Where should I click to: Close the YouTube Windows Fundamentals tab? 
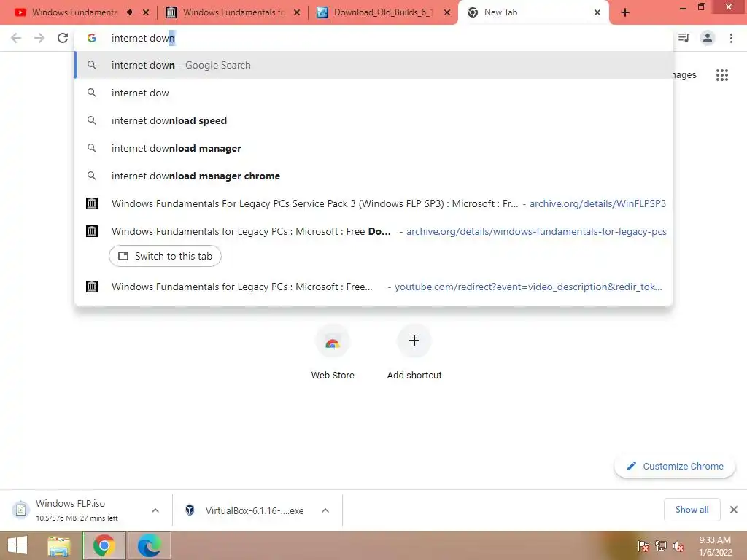[x=146, y=12]
